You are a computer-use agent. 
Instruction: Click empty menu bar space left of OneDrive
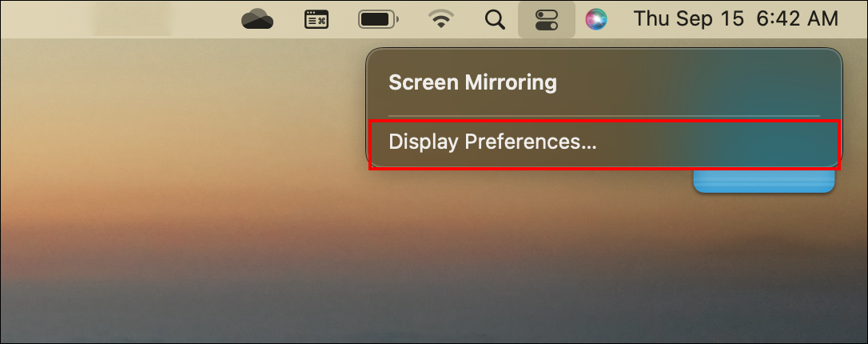[208, 19]
